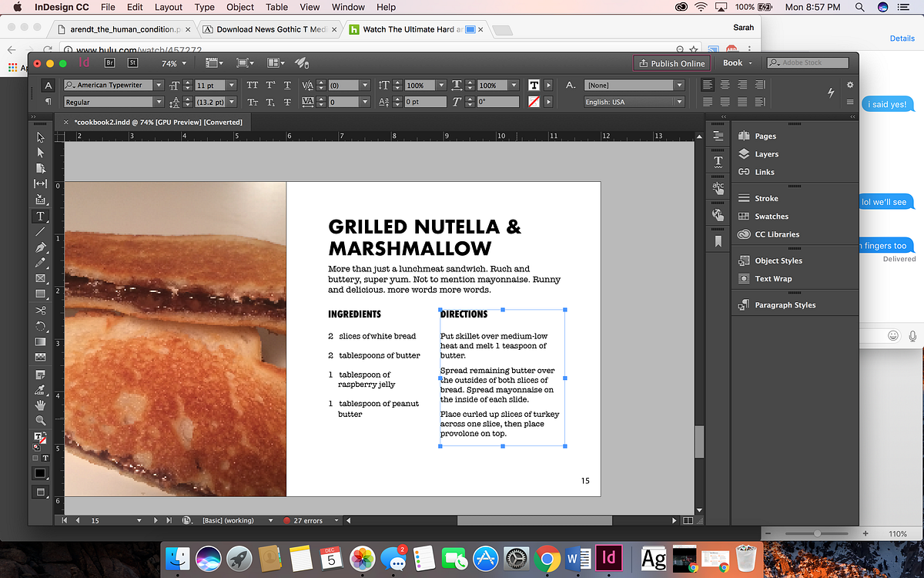Open the Bookmarks panel icon
The width and height of the screenshot is (924, 578).
[718, 241]
